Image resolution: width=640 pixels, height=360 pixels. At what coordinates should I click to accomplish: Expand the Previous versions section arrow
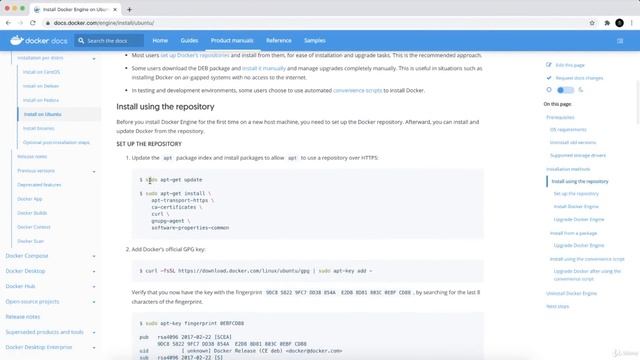pos(94,171)
